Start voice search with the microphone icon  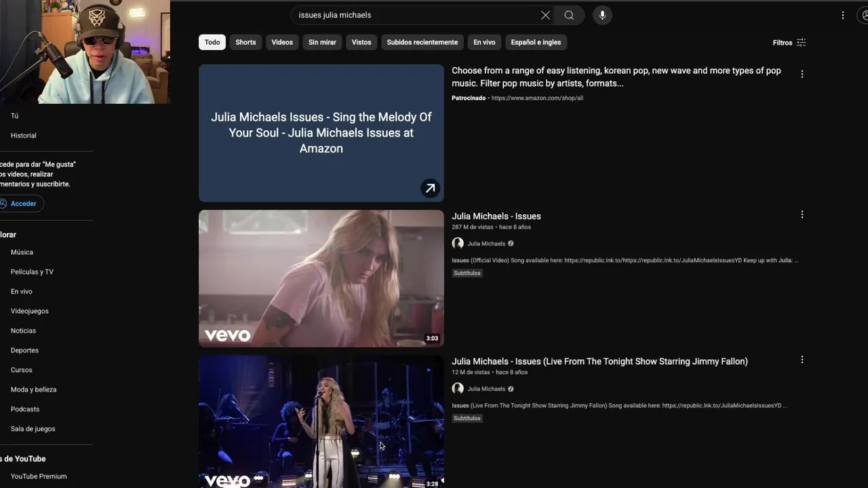click(602, 15)
